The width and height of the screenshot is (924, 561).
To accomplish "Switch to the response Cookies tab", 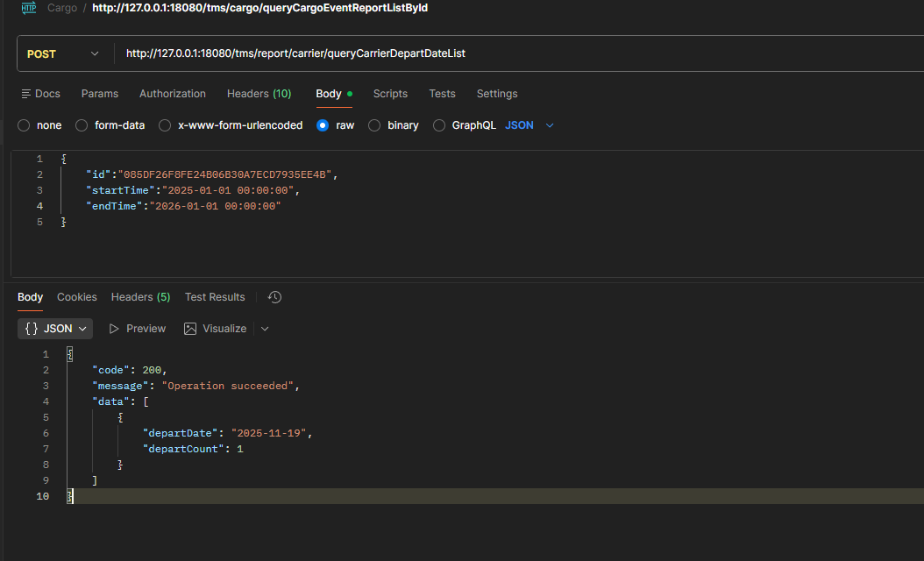I will (77, 297).
